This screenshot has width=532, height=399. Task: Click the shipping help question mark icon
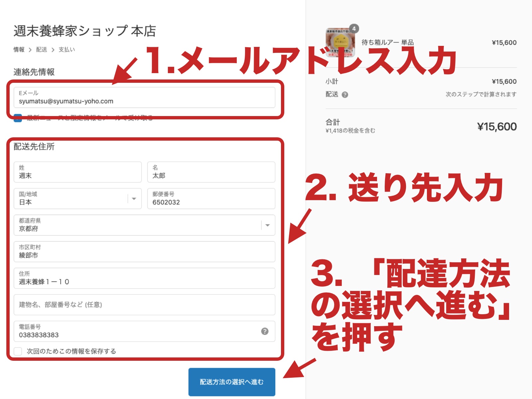coord(345,95)
